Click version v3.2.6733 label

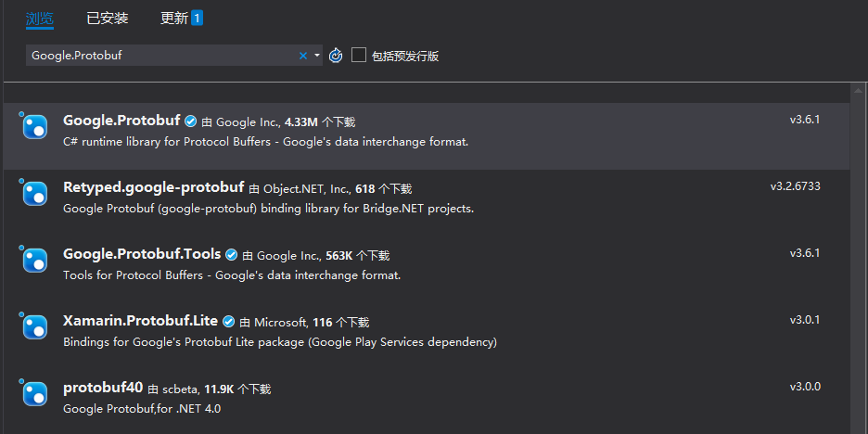pyautogui.click(x=796, y=186)
